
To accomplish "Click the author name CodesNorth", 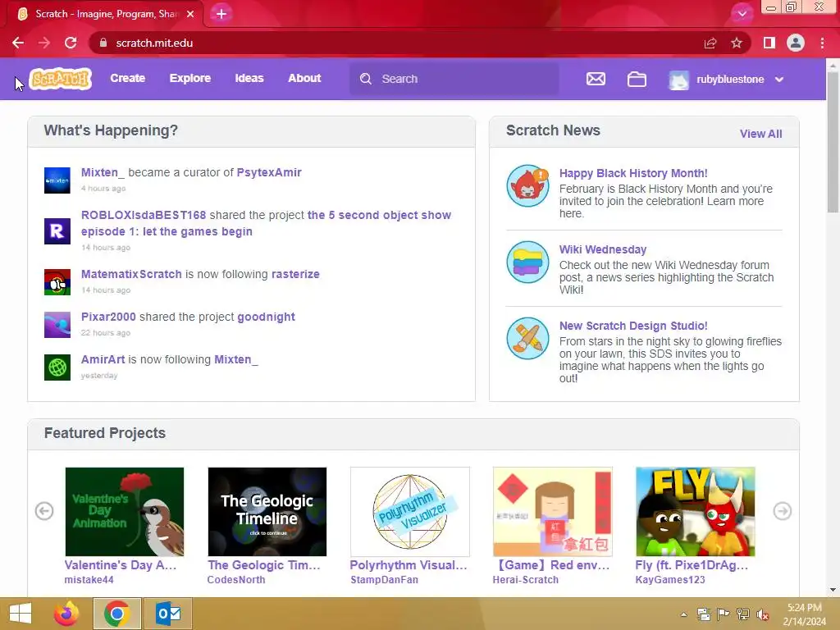I will coord(236,580).
